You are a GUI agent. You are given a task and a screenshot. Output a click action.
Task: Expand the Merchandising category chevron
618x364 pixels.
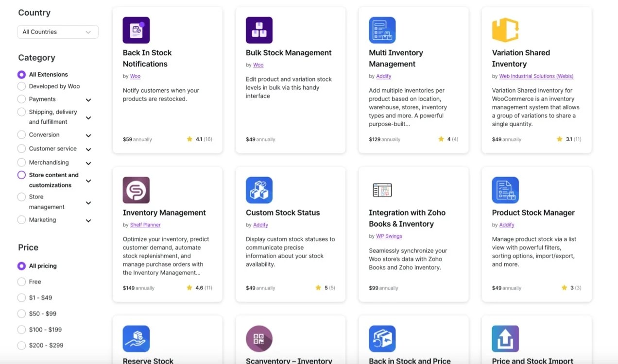[88, 163]
